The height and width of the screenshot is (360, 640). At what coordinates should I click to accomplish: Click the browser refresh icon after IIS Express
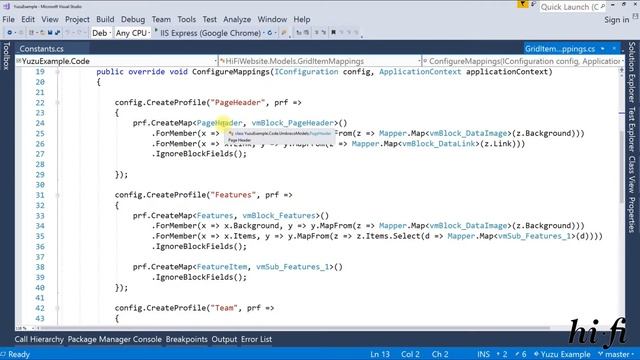click(x=269, y=33)
